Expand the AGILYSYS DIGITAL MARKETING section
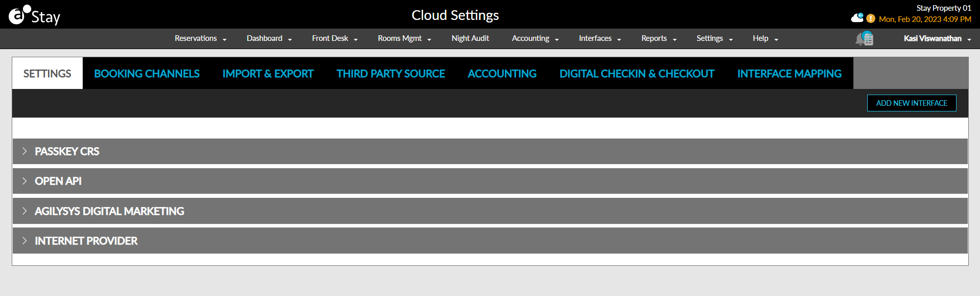Screen dimensions: 980x296 point(490,211)
